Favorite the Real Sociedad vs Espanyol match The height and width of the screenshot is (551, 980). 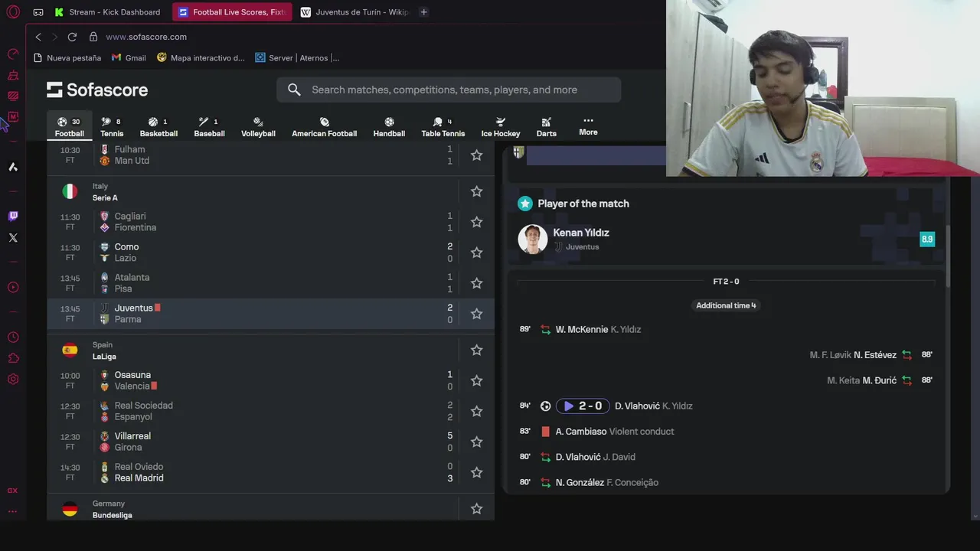point(476,411)
